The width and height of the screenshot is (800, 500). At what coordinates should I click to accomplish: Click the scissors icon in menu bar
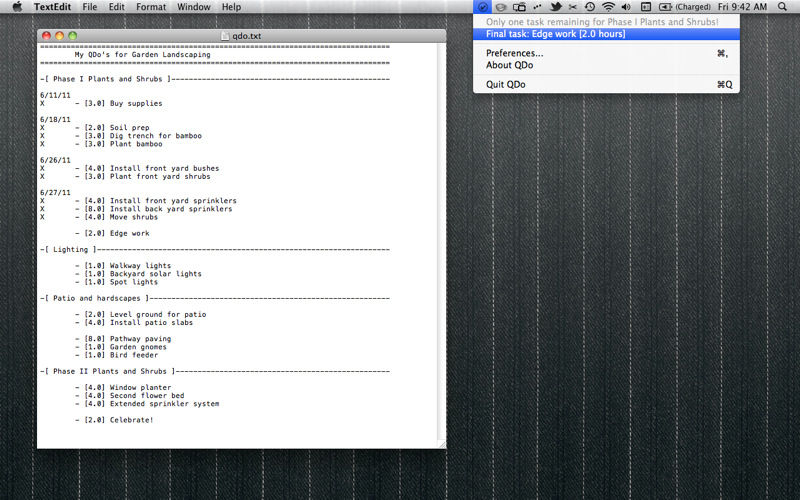click(572, 7)
